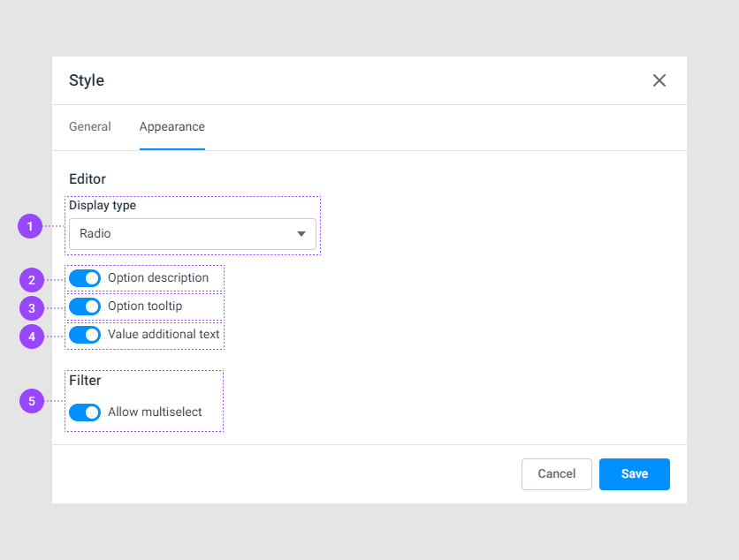The image size is (739, 560).
Task: Select the Appearance tab
Action: pos(171,126)
